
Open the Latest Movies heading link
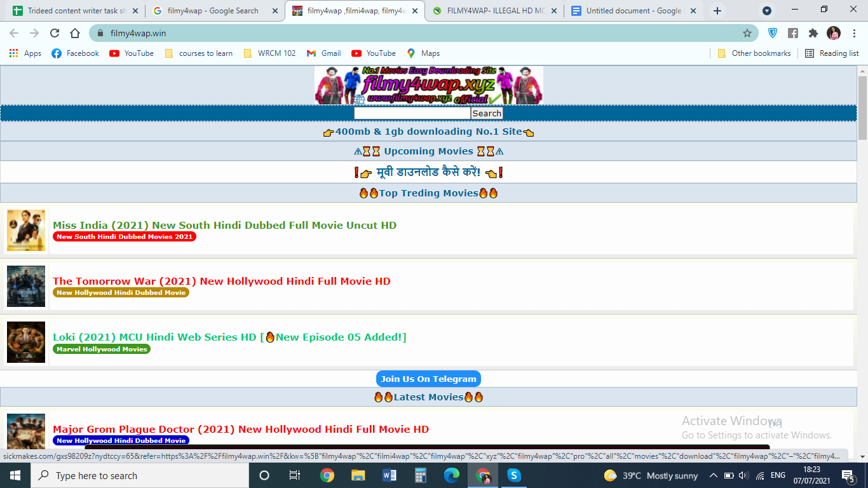[x=429, y=397]
